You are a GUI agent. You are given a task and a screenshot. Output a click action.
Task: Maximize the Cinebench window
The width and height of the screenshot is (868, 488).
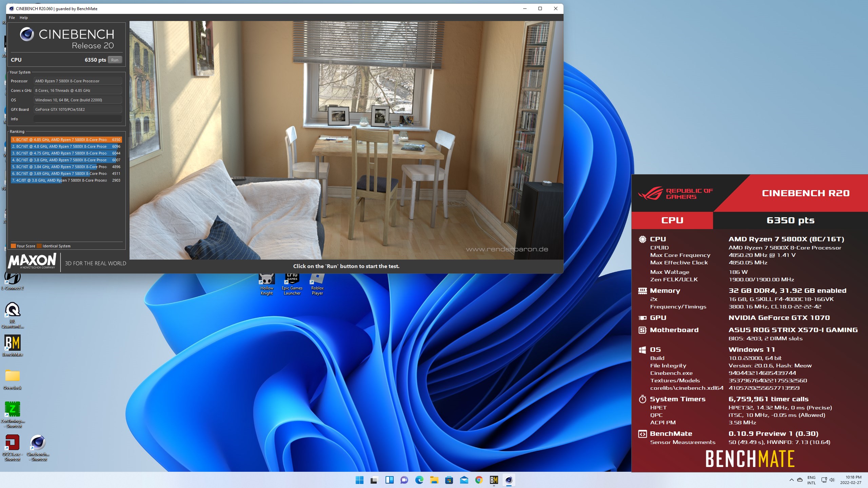(540, 9)
